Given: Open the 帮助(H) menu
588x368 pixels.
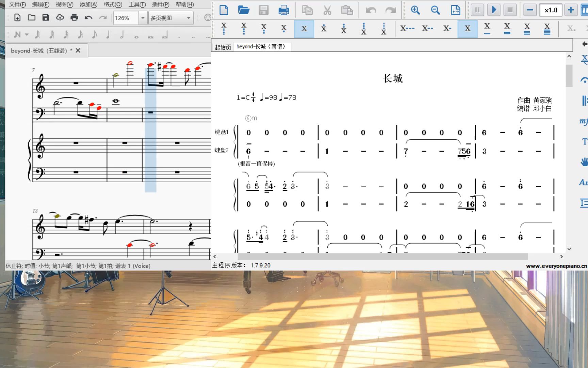Looking at the screenshot, I should pyautogui.click(x=185, y=4).
